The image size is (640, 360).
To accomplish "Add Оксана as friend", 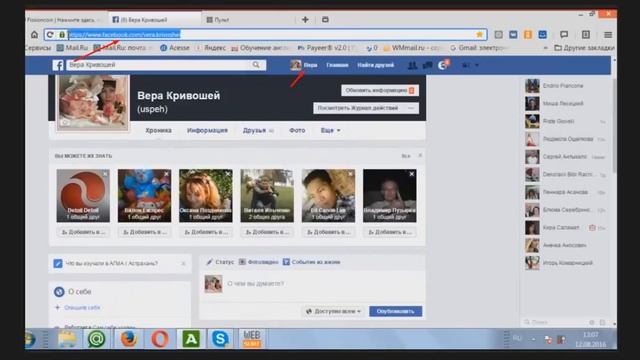I will 206,232.
